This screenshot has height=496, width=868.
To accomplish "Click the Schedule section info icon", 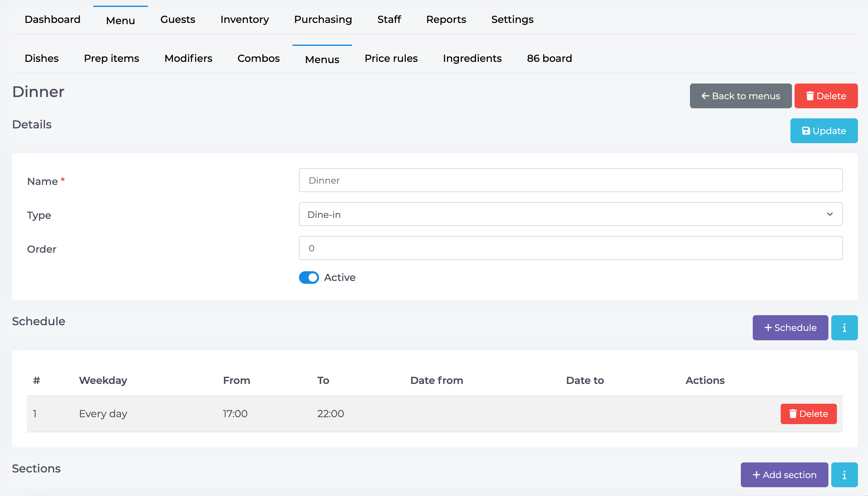I will [x=844, y=328].
